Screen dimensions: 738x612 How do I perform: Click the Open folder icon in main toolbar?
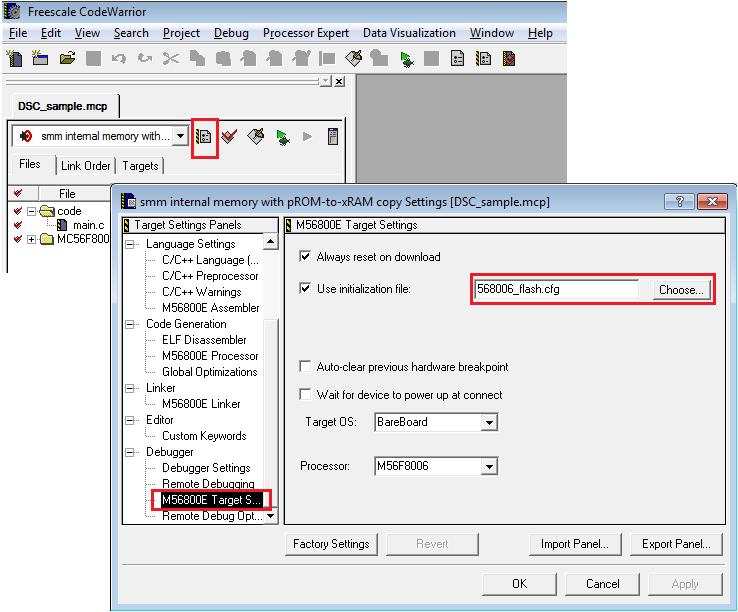(67, 59)
